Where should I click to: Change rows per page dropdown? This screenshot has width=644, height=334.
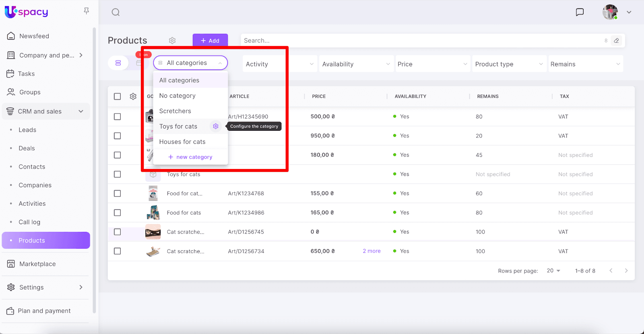pyautogui.click(x=553, y=271)
